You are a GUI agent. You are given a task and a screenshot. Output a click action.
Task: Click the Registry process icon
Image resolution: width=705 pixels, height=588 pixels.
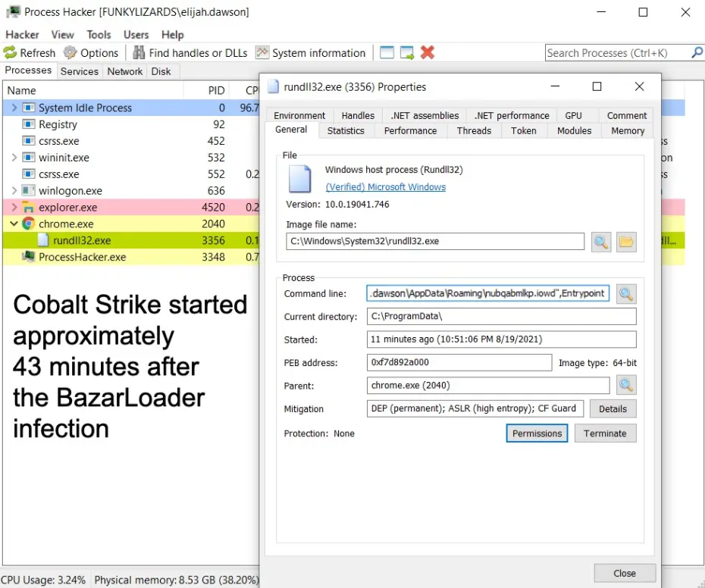tap(28, 124)
